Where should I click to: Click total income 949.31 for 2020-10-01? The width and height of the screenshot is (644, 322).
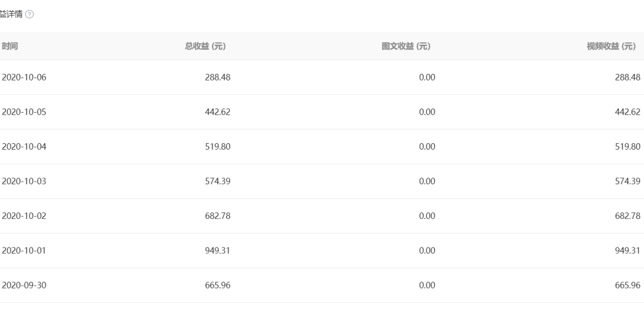click(x=218, y=250)
